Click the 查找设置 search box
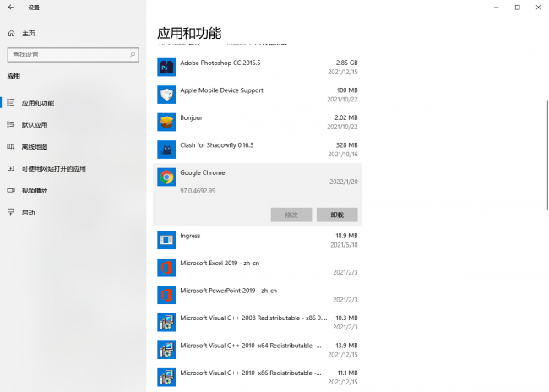The image size is (549, 392). pyautogui.click(x=73, y=55)
